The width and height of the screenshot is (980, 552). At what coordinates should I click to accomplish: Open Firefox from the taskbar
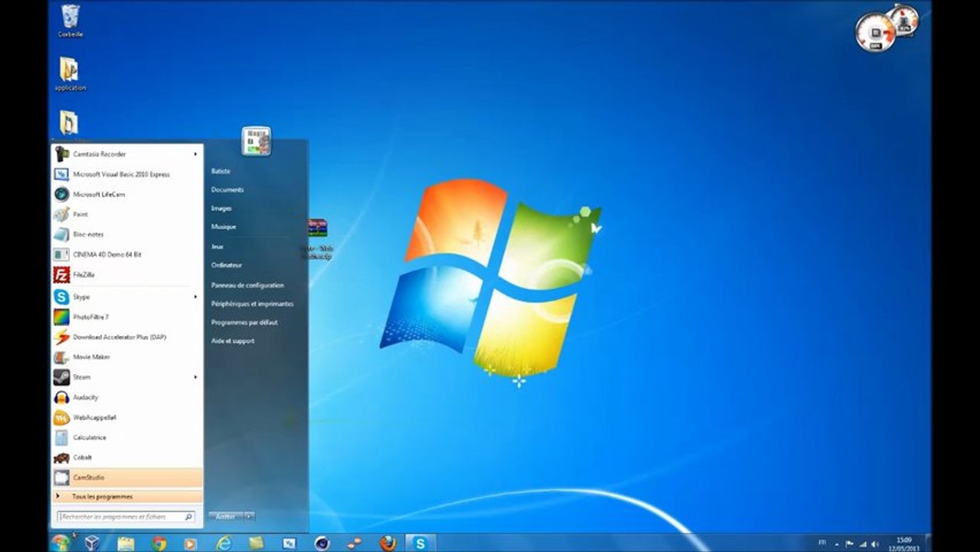(x=388, y=543)
